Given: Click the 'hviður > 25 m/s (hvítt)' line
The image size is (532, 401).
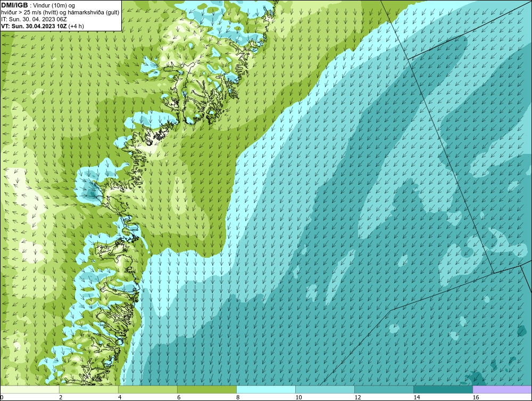Looking at the screenshot, I should point(60,13).
